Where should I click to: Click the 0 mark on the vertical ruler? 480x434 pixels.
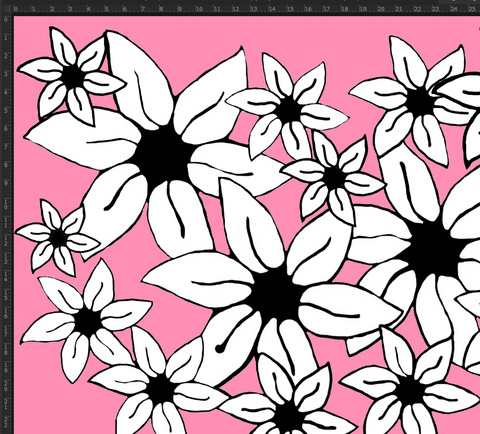point(6,19)
